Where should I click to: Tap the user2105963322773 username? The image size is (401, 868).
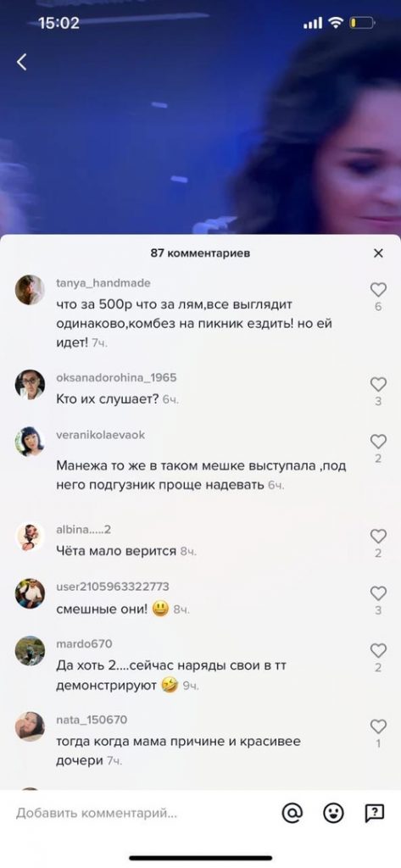[x=113, y=587]
